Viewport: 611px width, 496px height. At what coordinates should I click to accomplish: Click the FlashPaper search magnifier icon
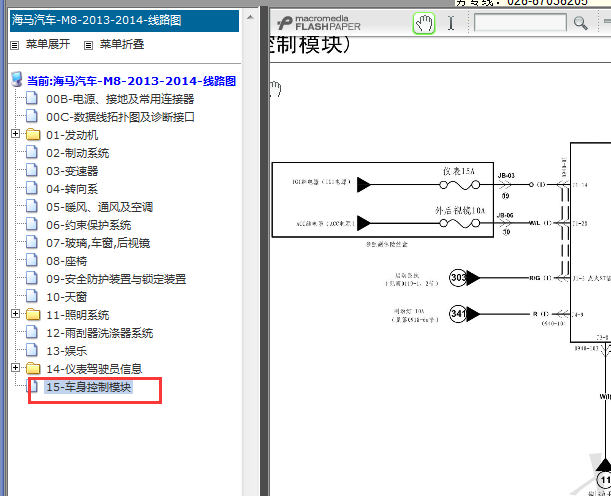click(580, 23)
